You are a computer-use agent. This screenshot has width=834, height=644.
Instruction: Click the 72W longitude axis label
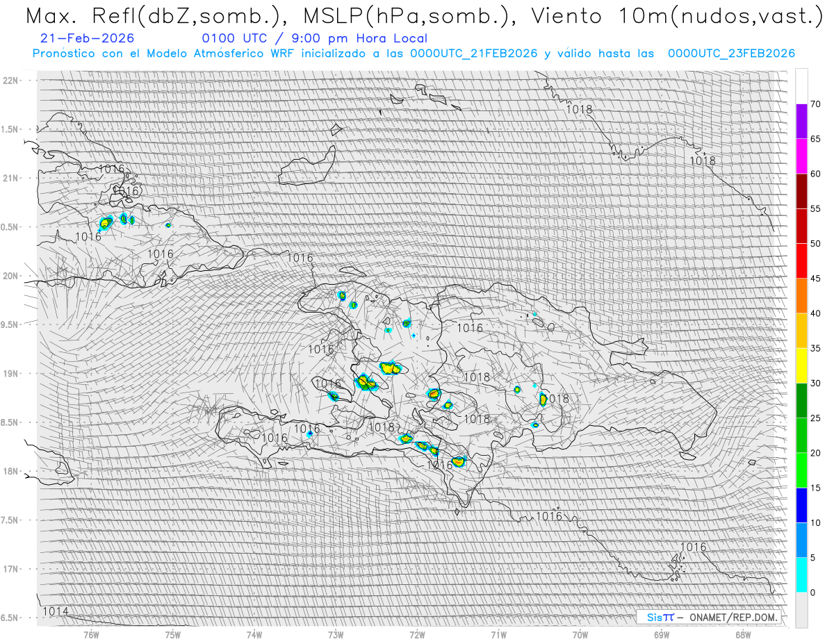click(417, 634)
